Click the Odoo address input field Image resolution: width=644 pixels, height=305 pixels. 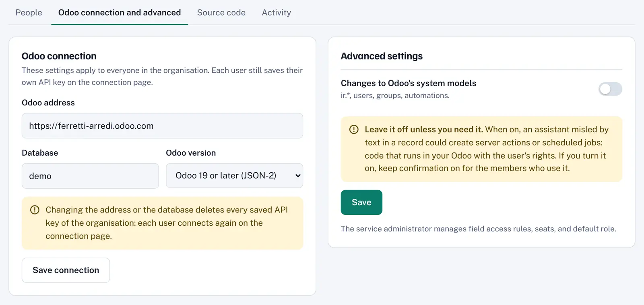pyautogui.click(x=162, y=126)
